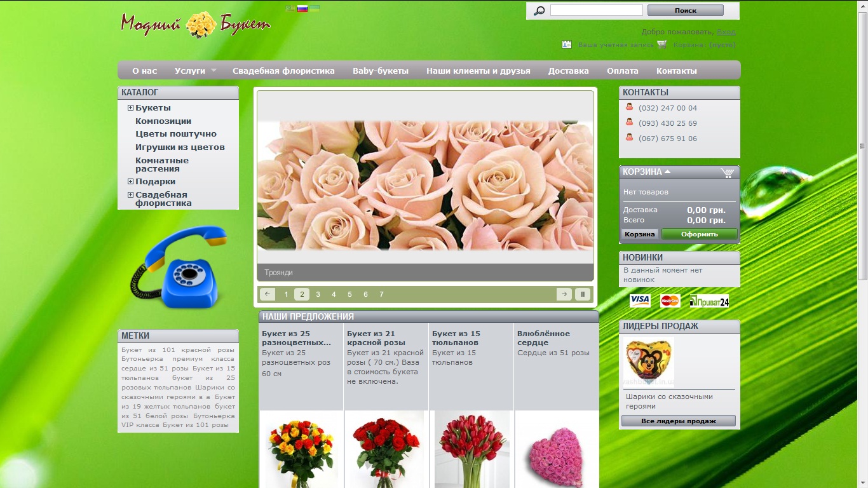The height and width of the screenshot is (488, 868).
Task: Open the О нас menu item
Action: (x=145, y=71)
